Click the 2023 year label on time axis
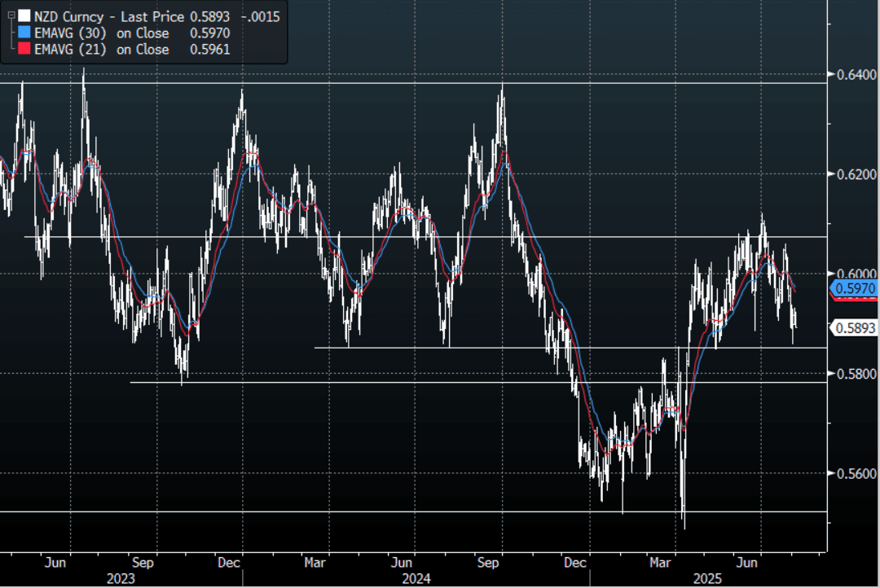 point(122,577)
